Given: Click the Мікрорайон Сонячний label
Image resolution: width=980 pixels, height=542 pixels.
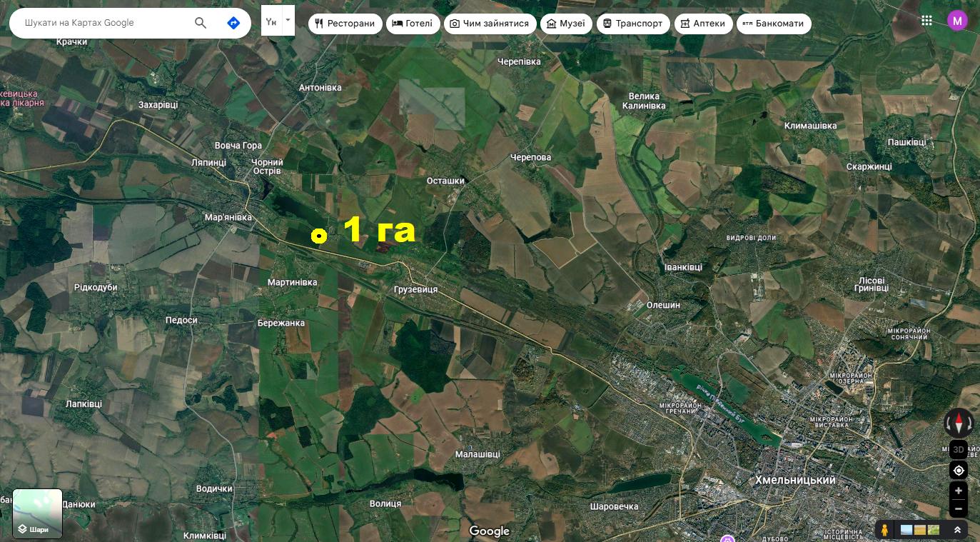Looking at the screenshot, I should pyautogui.click(x=909, y=333).
